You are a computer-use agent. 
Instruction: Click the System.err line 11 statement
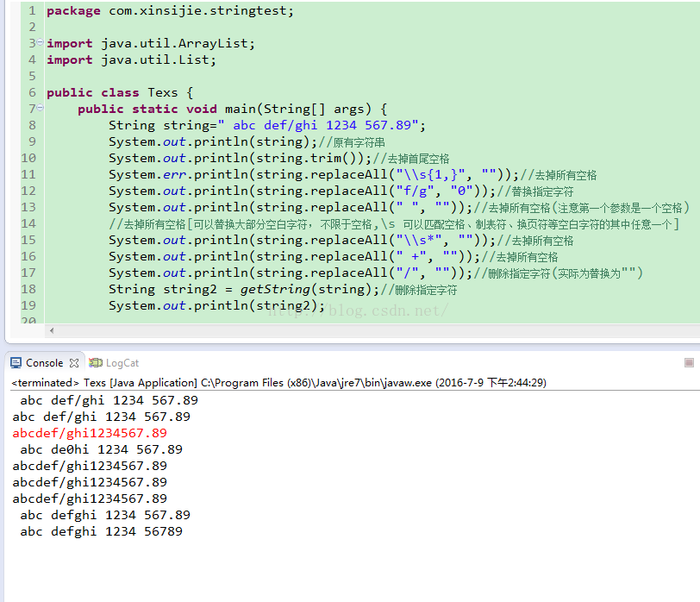coord(314,174)
